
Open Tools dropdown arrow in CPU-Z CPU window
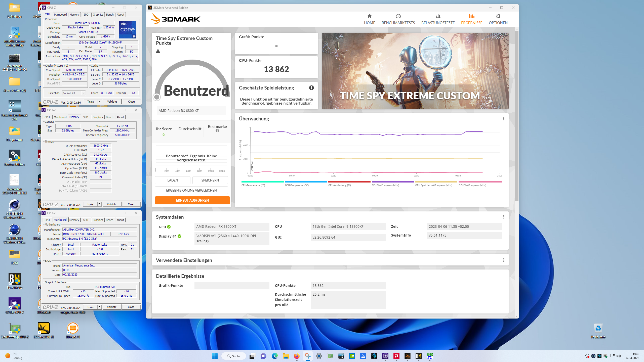[100, 102]
